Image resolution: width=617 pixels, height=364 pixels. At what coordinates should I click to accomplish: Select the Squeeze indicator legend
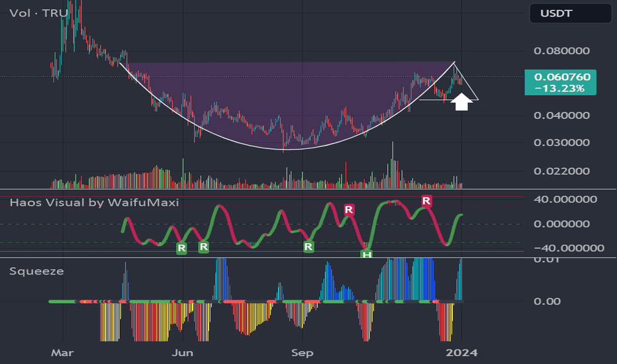click(x=36, y=271)
